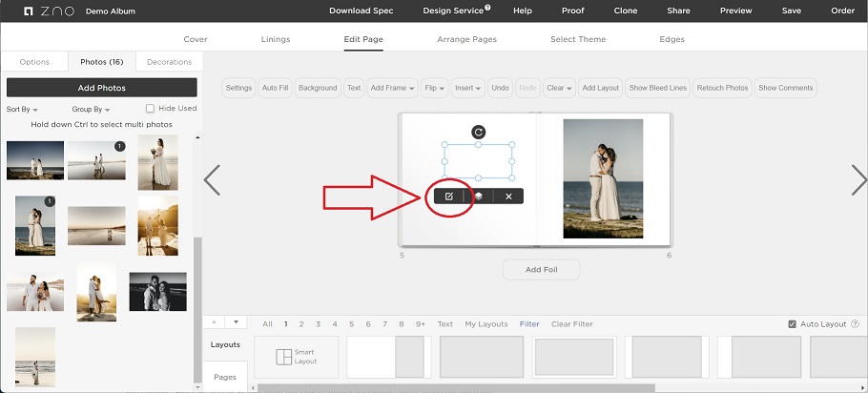Click the photo panel vertical scrollbar
This screenshot has width=868, height=393.
[x=197, y=310]
